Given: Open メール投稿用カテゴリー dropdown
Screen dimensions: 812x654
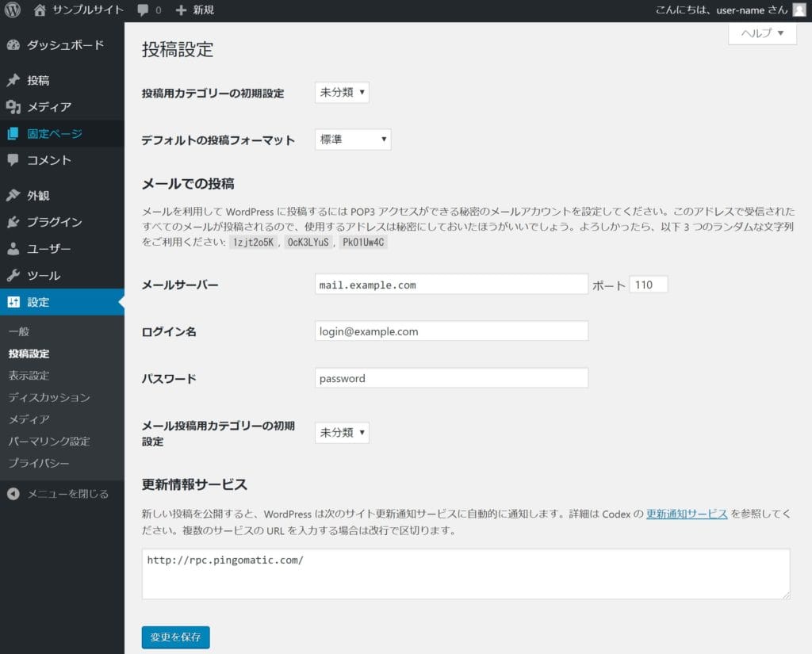Looking at the screenshot, I should (342, 432).
